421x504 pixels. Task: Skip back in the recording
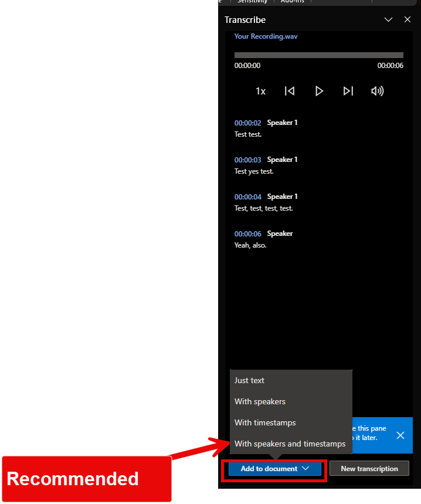click(290, 91)
